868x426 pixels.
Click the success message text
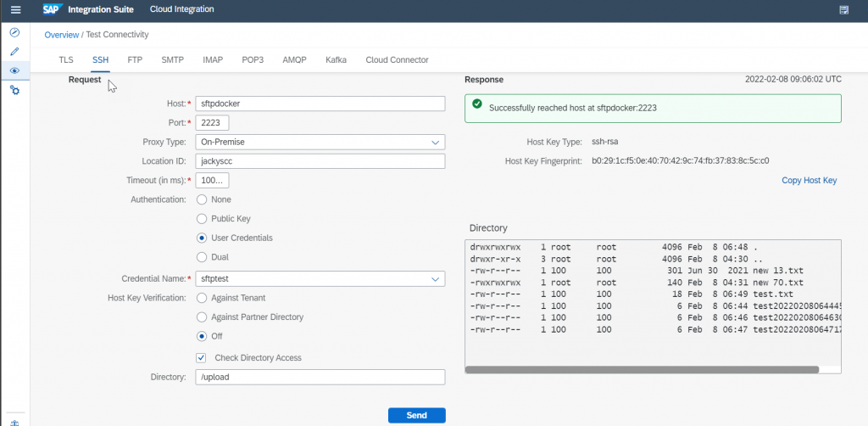coord(573,108)
